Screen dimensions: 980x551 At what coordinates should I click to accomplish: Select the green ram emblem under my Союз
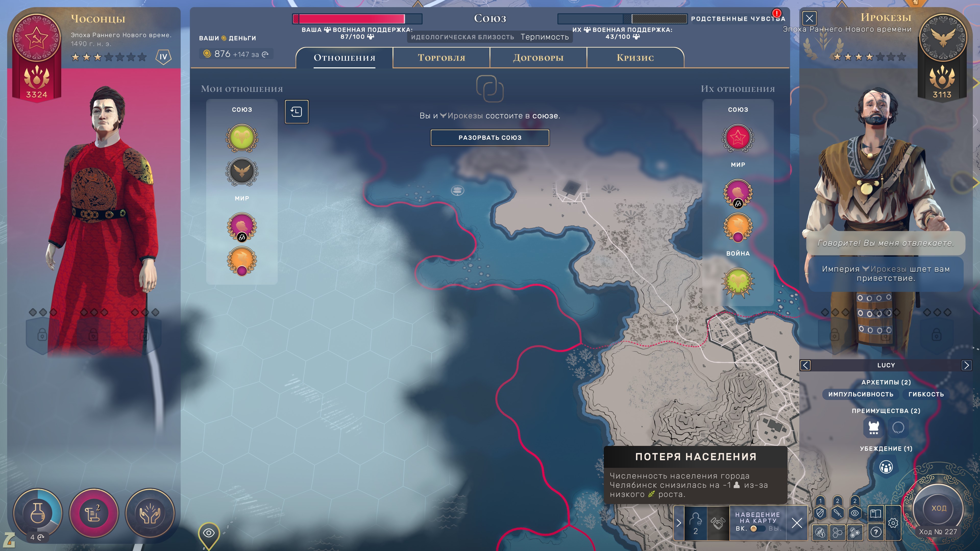pos(242,138)
